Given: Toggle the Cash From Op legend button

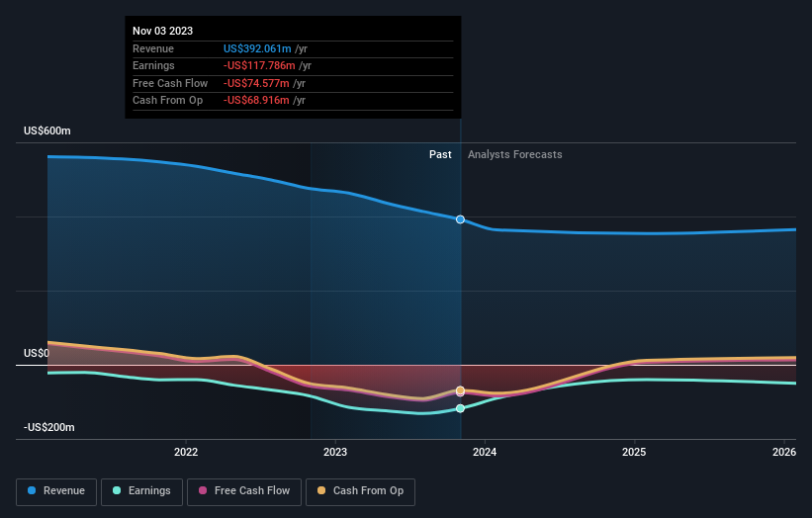Looking at the screenshot, I should point(360,491).
